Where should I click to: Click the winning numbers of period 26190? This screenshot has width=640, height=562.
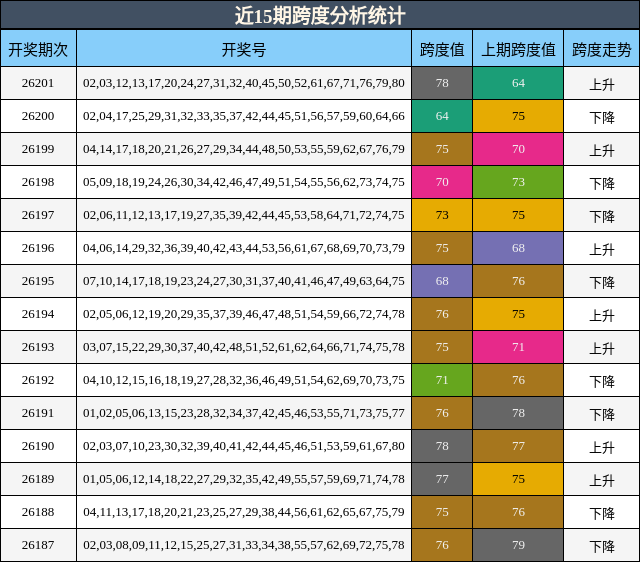click(x=244, y=446)
